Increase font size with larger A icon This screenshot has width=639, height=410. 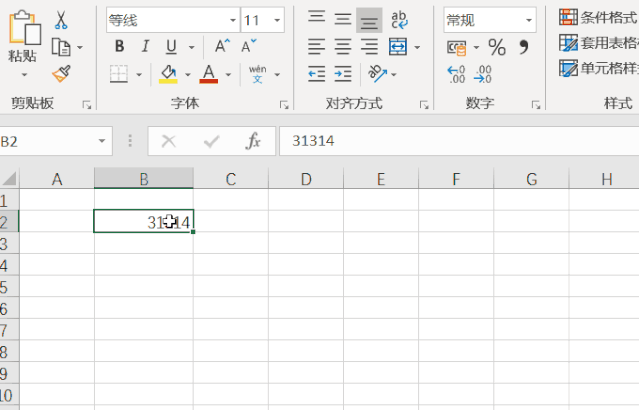point(223,46)
